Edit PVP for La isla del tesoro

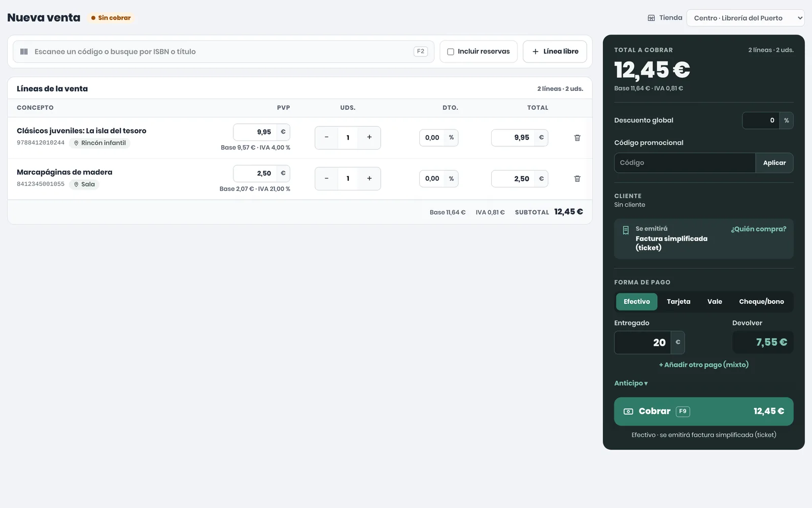click(255, 132)
